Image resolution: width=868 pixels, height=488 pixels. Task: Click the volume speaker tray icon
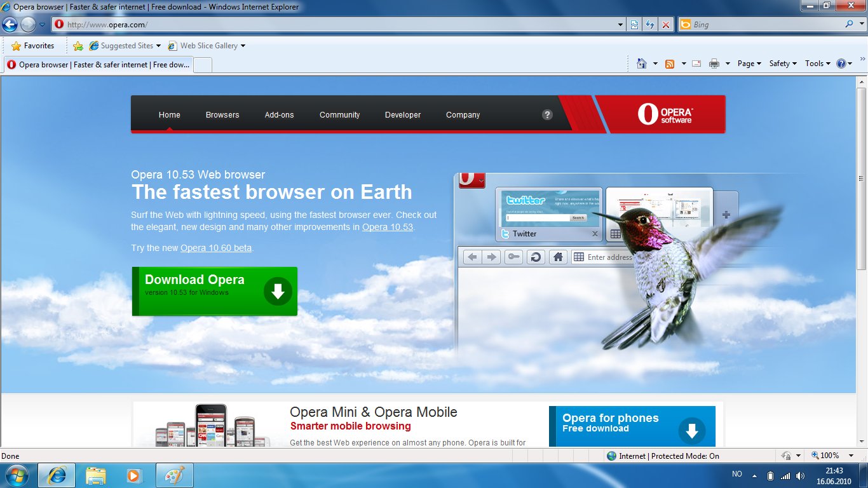point(800,475)
